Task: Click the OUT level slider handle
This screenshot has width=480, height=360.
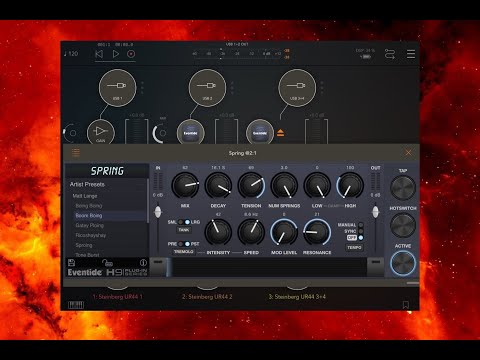Action: pos(376,212)
